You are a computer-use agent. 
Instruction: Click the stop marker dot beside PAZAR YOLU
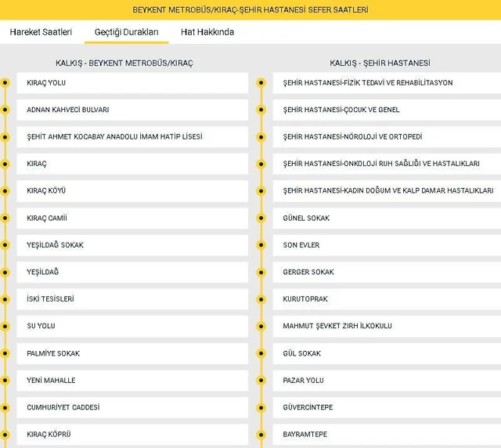click(261, 381)
